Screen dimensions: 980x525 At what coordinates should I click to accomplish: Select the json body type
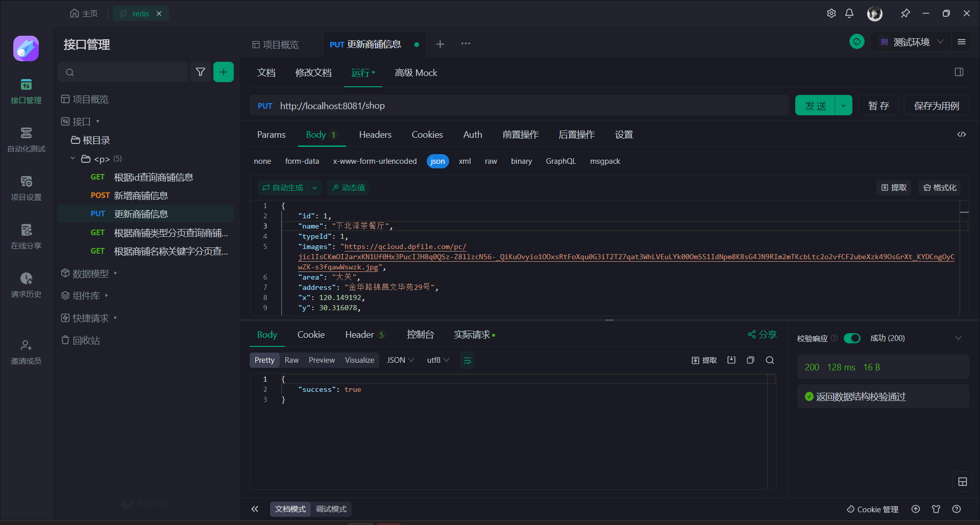[437, 161]
